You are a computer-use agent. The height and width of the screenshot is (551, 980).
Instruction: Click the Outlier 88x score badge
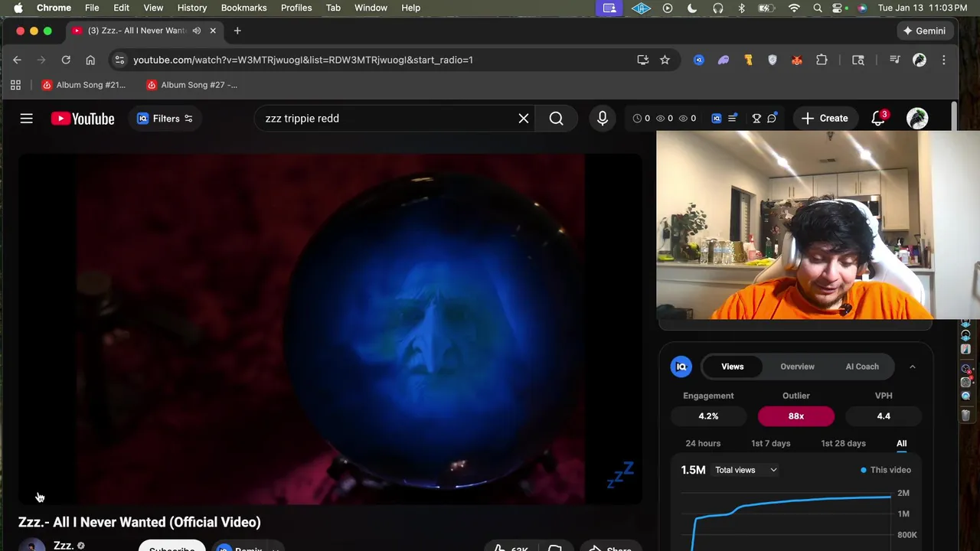pyautogui.click(x=796, y=416)
